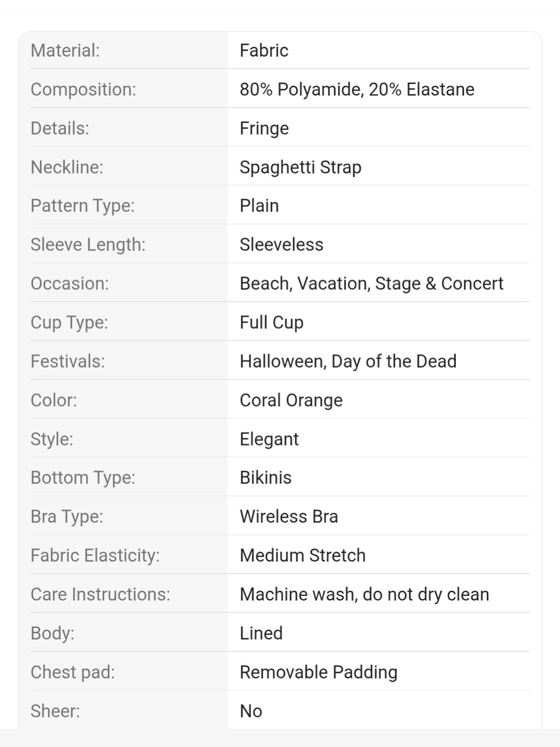Viewport: 560px width, 747px height.
Task: Click the Machine wash care instructions text
Action: (364, 594)
